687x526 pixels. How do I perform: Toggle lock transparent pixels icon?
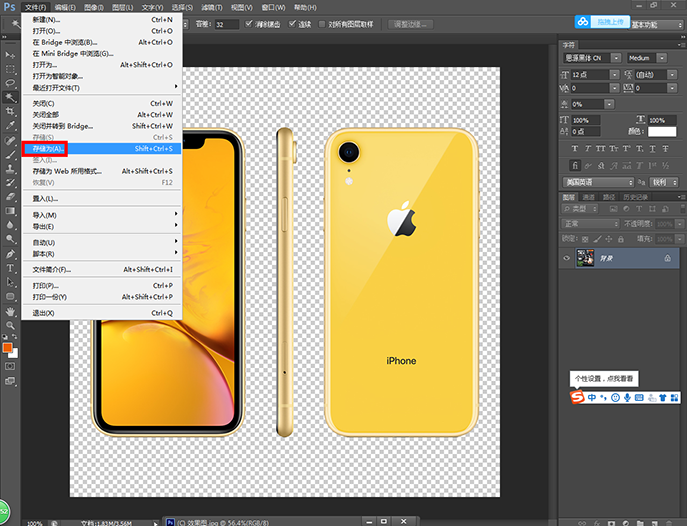(585, 239)
